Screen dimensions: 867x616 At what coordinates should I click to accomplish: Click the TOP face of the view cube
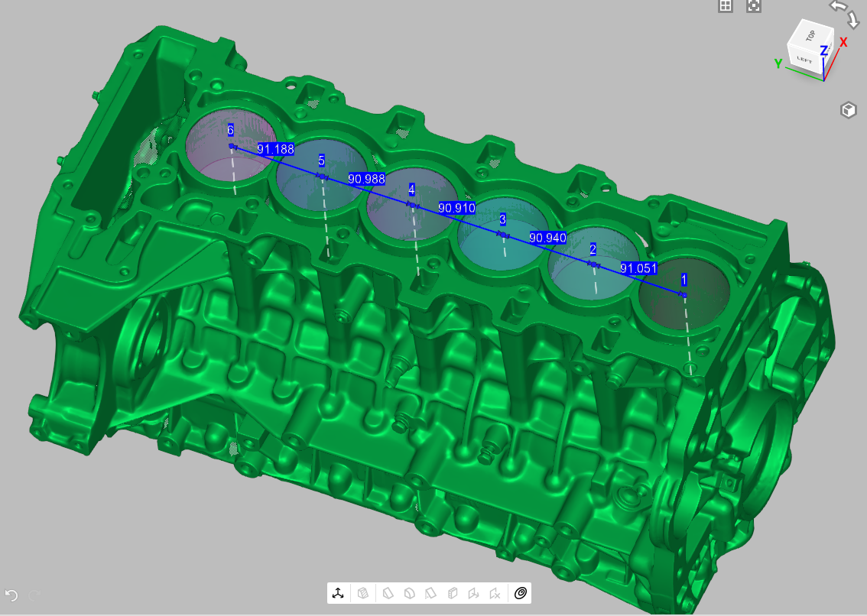(x=810, y=34)
